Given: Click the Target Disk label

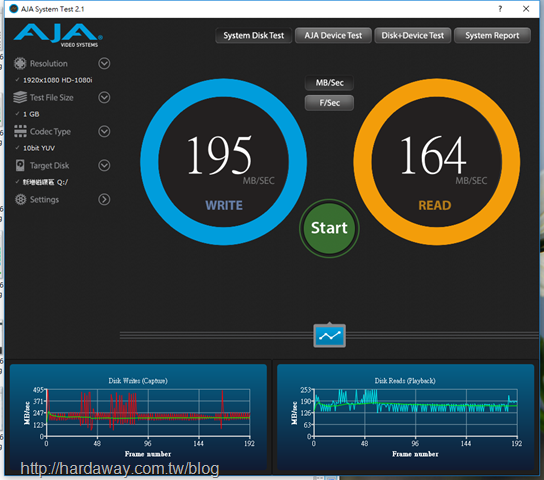Looking at the screenshot, I should click(50, 165).
